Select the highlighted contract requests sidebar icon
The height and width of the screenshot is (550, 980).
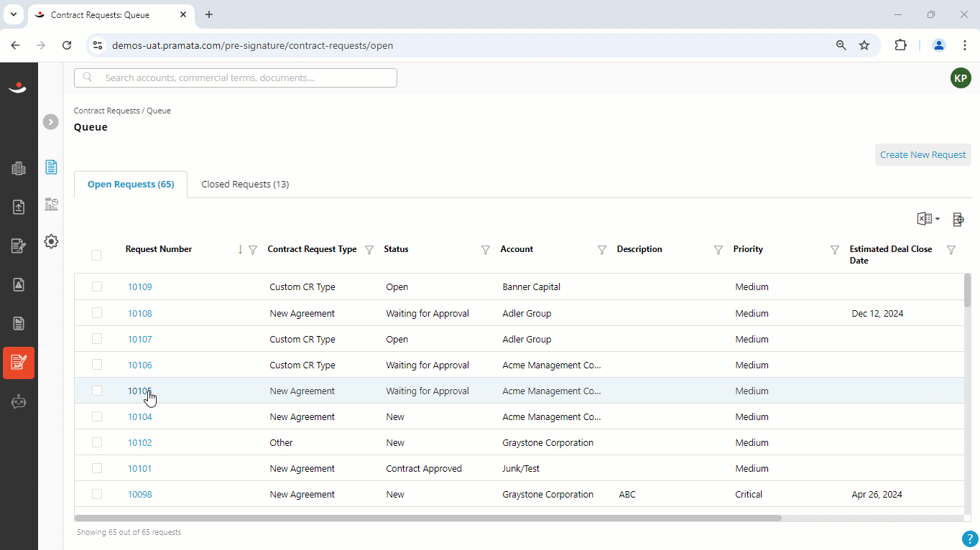click(x=19, y=363)
